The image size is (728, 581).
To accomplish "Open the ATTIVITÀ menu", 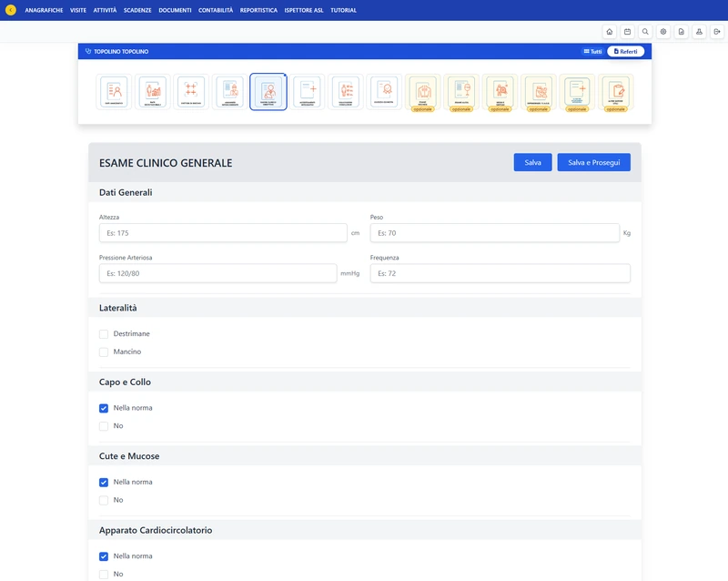I will click(105, 10).
